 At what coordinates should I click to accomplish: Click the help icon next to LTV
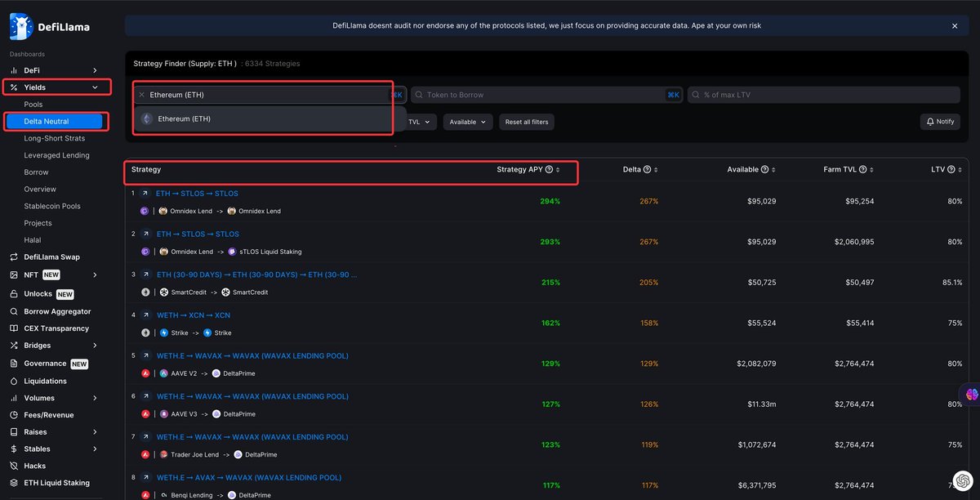(951, 170)
